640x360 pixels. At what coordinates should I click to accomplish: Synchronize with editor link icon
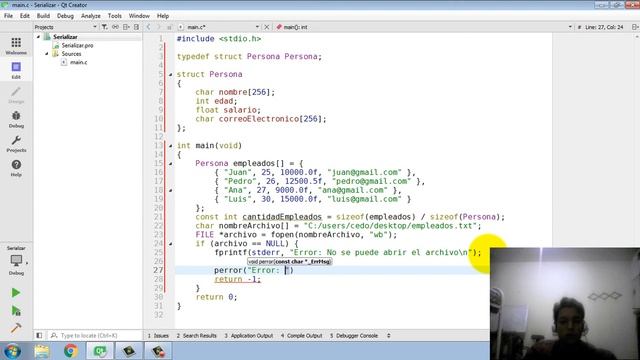pyautogui.click(x=116, y=27)
